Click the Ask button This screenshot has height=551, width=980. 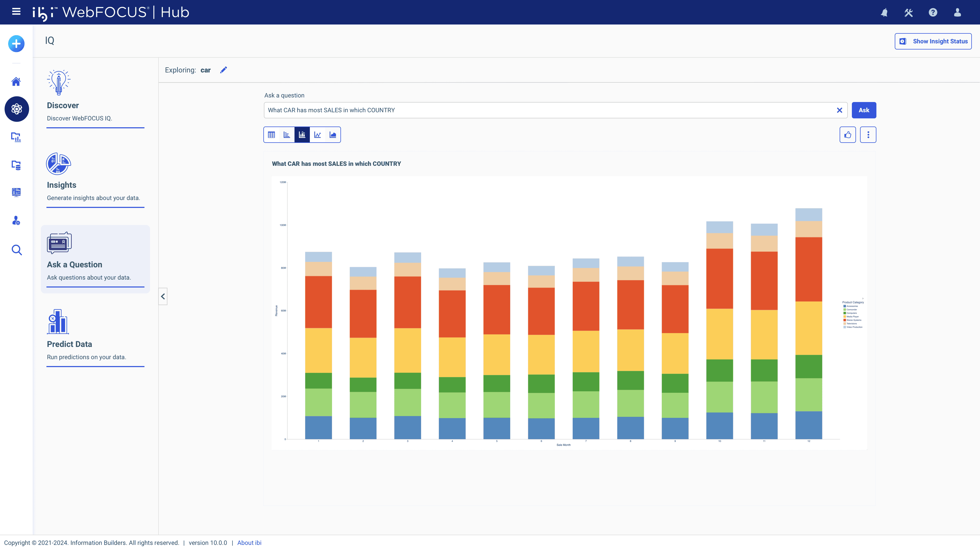864,110
